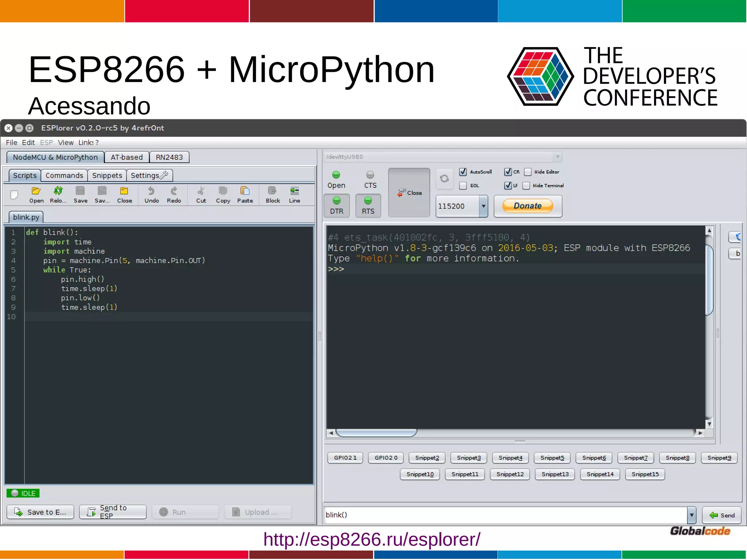The height and width of the screenshot is (560, 747).
Task: Check the Hide Terminal checkbox
Action: (x=526, y=186)
